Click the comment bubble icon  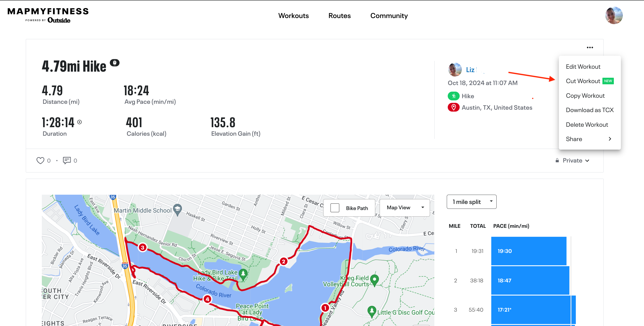(67, 160)
